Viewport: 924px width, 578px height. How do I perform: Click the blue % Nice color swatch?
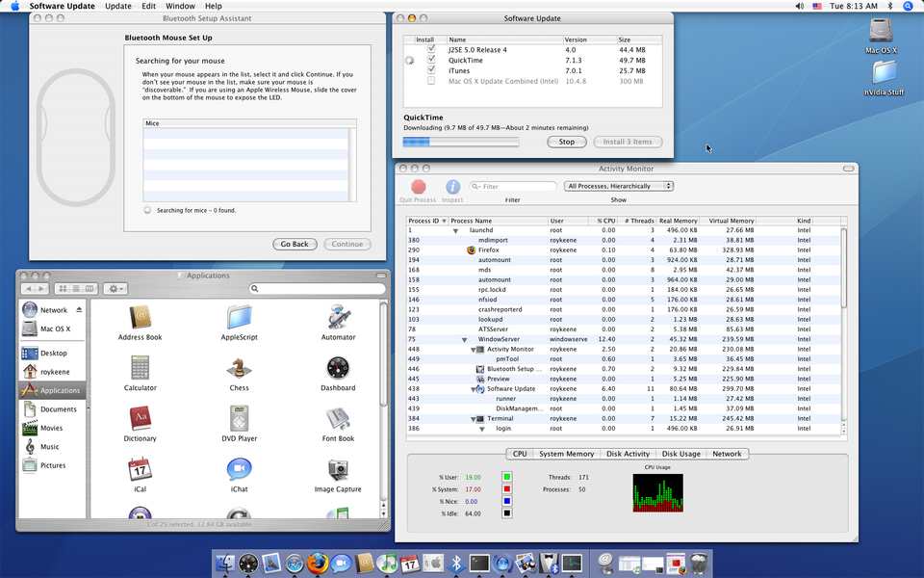tap(507, 501)
